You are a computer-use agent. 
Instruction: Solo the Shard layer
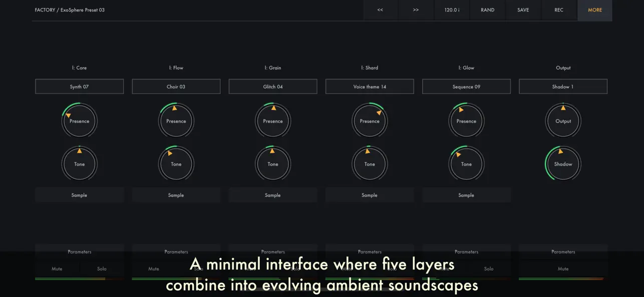pos(392,268)
